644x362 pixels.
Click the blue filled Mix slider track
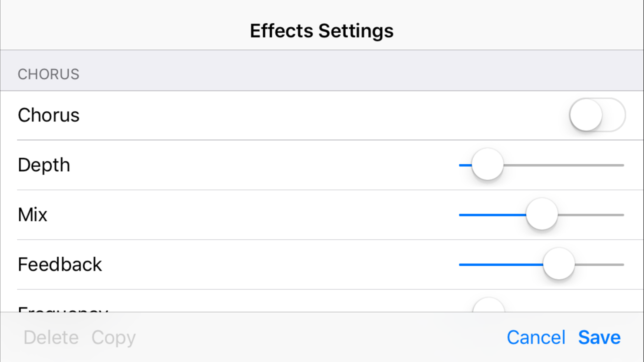[x=492, y=215]
